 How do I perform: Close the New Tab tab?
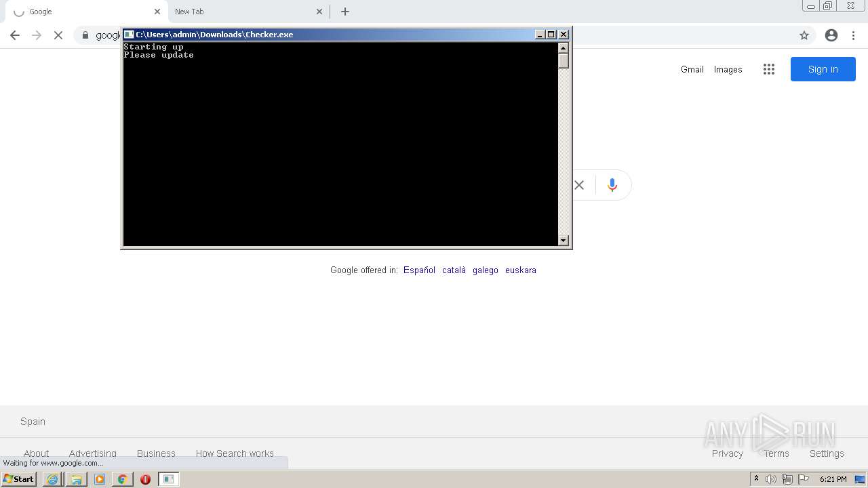[319, 12]
